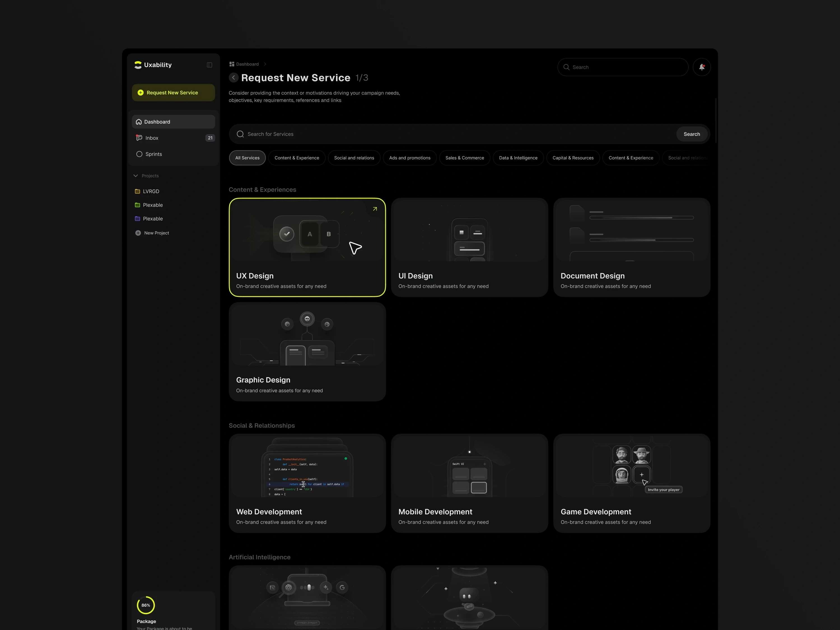The width and height of the screenshot is (840, 630).
Task: Open the purple Plexable project folder
Action: coord(149,219)
